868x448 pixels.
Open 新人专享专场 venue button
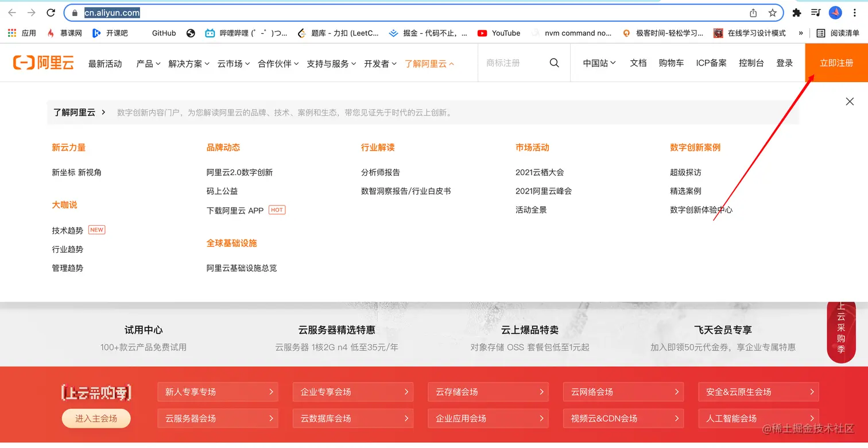click(x=218, y=392)
